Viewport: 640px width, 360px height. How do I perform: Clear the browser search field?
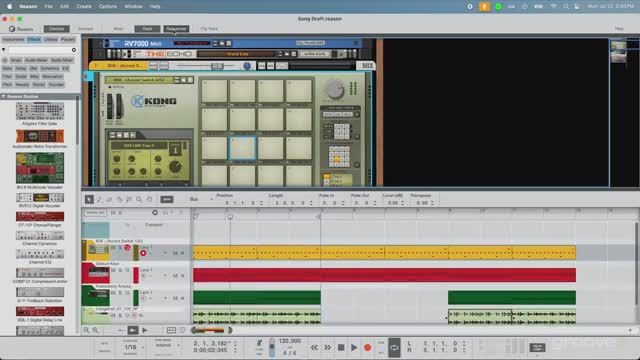74,50
